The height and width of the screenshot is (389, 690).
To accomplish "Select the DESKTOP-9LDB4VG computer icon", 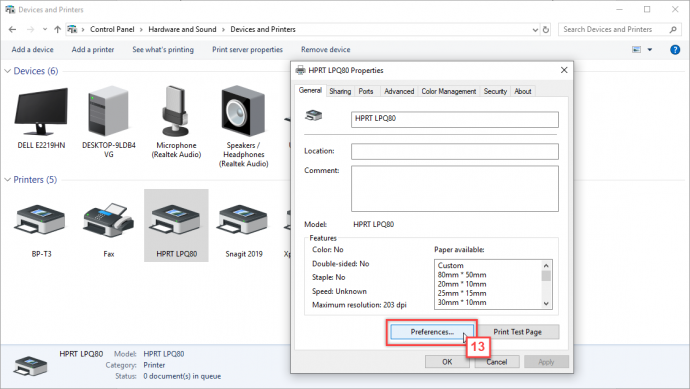I will (x=109, y=111).
